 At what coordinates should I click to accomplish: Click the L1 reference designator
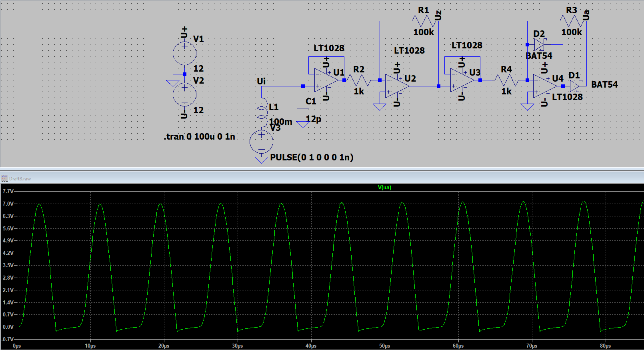pyautogui.click(x=274, y=107)
